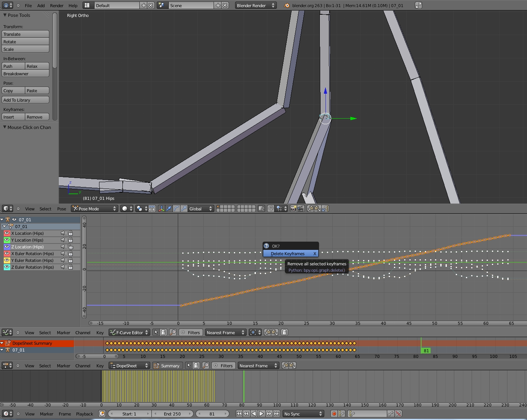Click the search magnifier in the F-Curve Editor header

(x=173, y=332)
